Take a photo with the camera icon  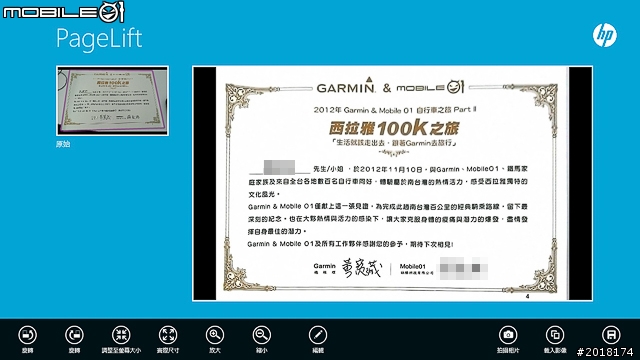[508, 335]
